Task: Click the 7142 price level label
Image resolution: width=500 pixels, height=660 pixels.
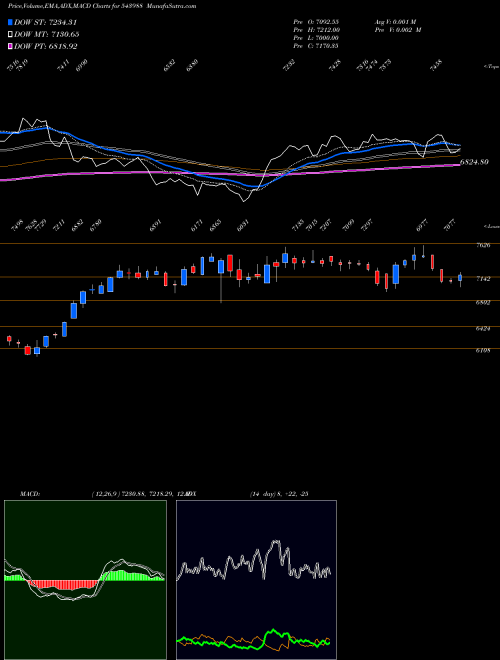Action: (483, 279)
